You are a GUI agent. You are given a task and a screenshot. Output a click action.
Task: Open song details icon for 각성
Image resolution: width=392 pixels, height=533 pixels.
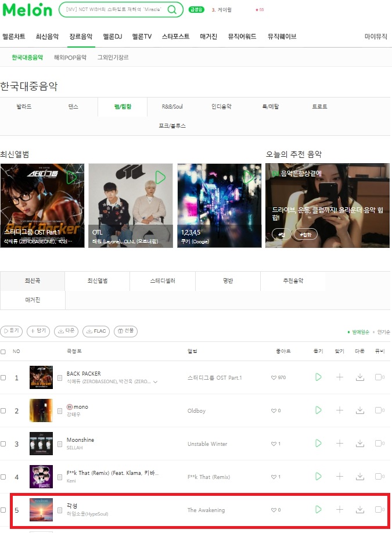[x=60, y=510]
